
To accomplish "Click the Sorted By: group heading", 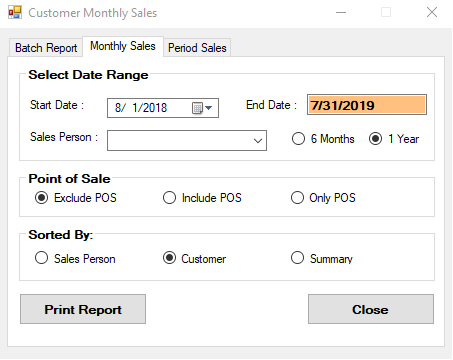I will point(61,235).
